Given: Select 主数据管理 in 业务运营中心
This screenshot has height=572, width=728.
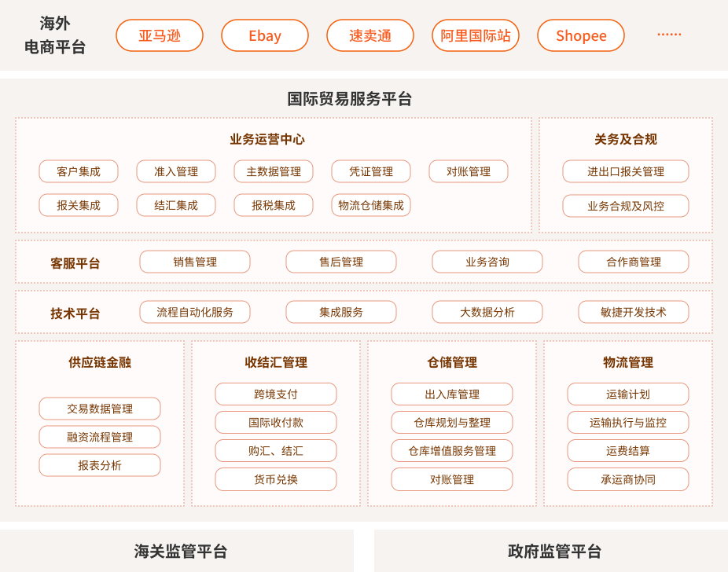Looking at the screenshot, I should [274, 171].
